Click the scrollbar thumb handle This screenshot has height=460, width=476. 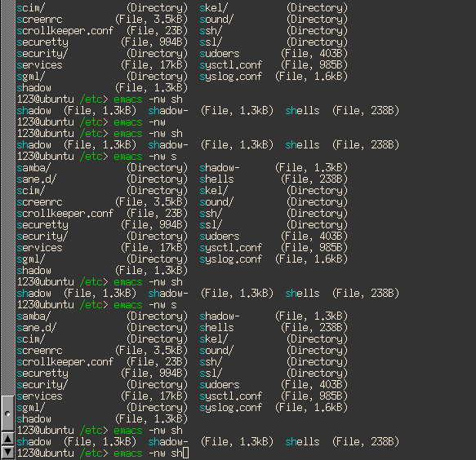click(x=7, y=414)
